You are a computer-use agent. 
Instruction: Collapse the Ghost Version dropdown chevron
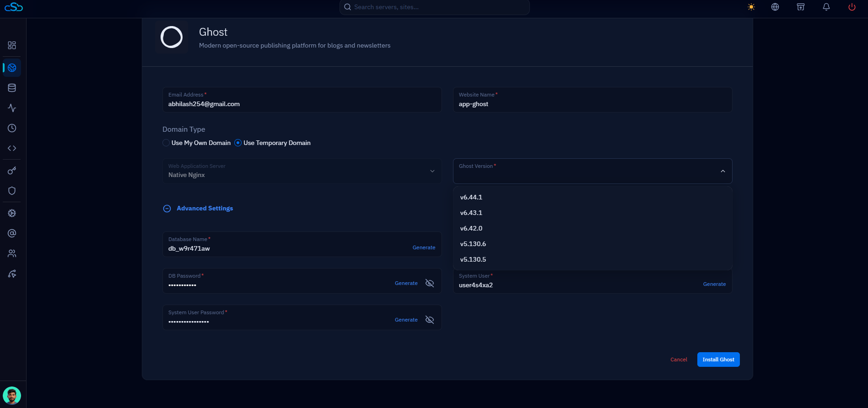(723, 171)
